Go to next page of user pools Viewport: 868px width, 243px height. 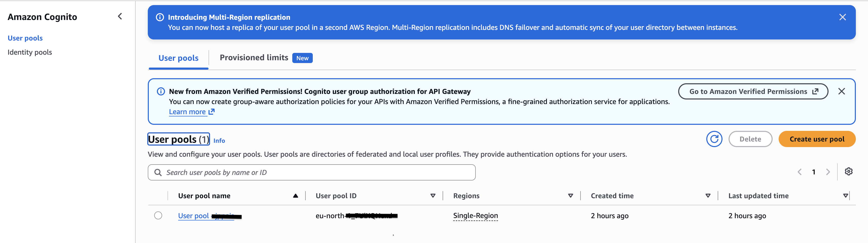tap(828, 172)
